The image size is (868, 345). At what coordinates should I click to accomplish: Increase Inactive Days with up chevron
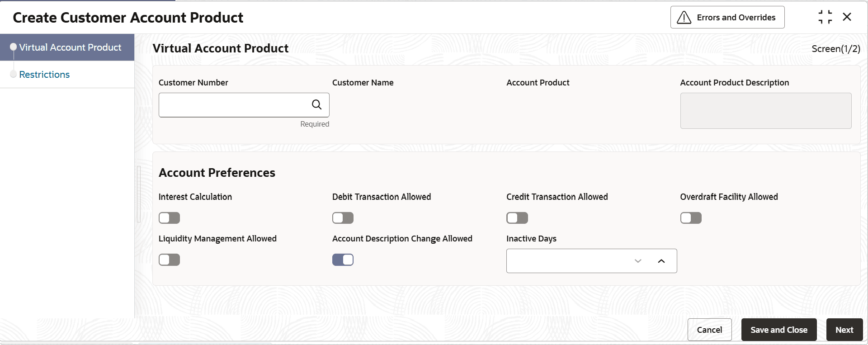pos(661,261)
